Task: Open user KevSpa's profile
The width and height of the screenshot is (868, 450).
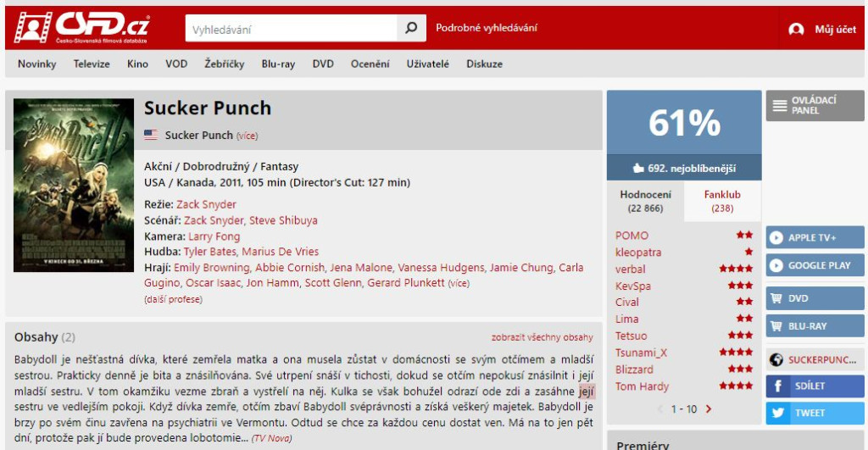Action: [633, 286]
